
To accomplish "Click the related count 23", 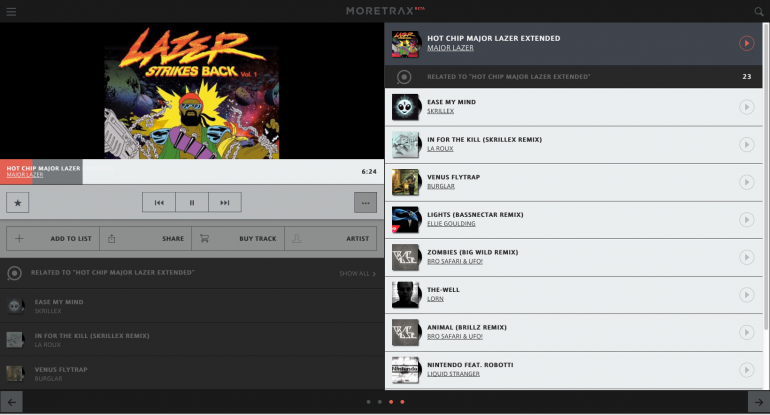I will point(746,77).
